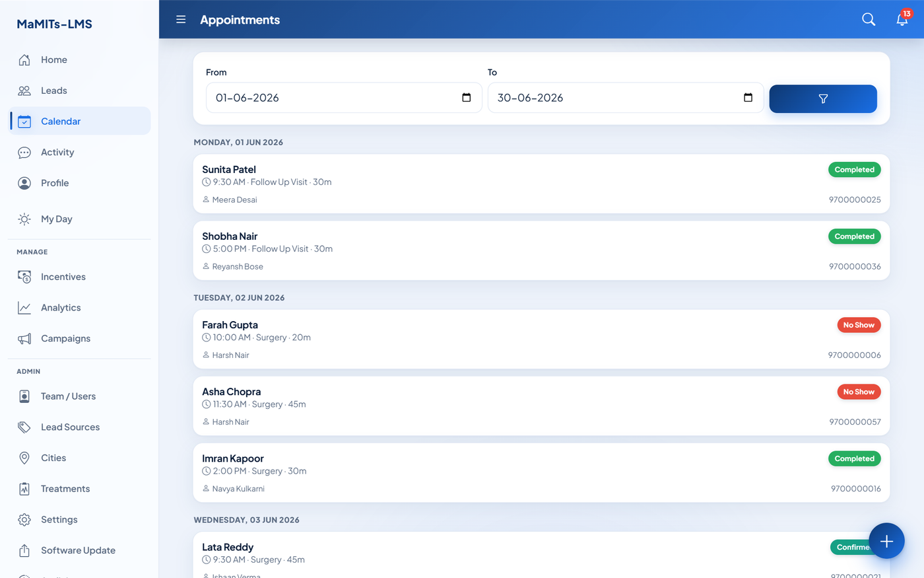Click the Activity chat bubble icon
Viewport: 924px width, 578px height.
tap(24, 153)
